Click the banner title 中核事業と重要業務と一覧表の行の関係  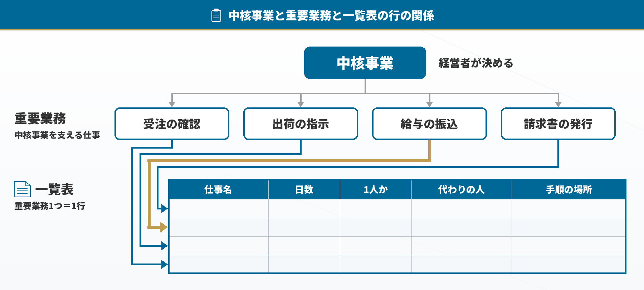331,15
